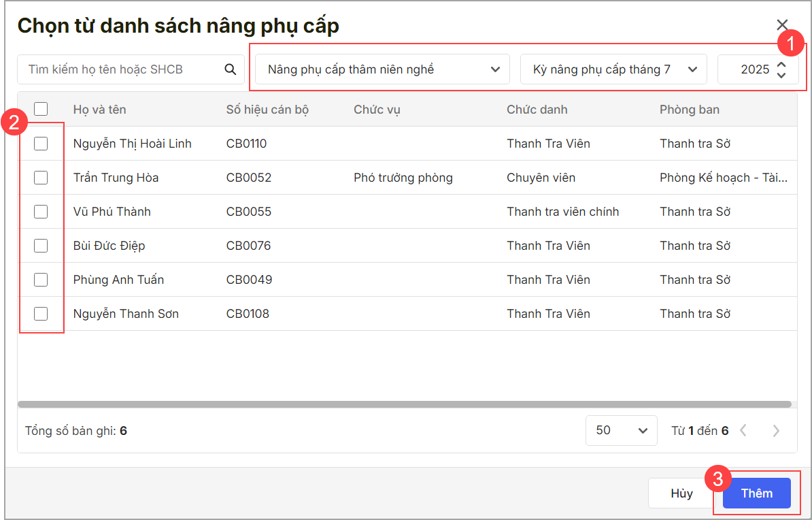
Task: Click staff code CB0052
Action: coord(249,178)
